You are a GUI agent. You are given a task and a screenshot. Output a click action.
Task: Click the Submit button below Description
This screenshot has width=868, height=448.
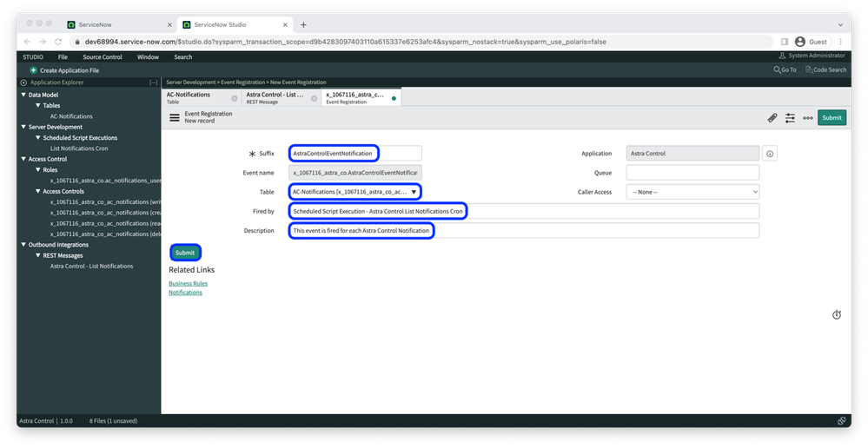[185, 253]
